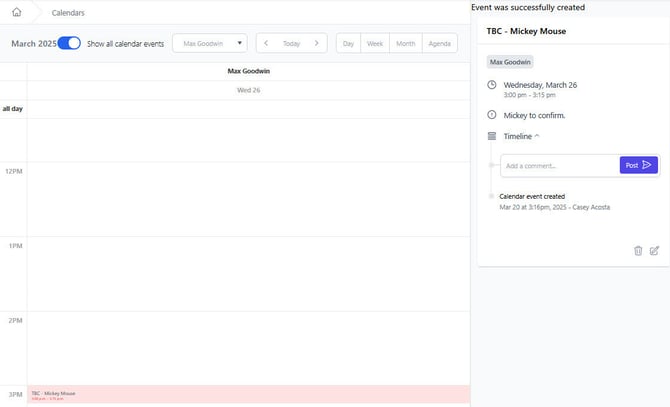Jump to Today
The width and height of the screenshot is (670, 407).
[291, 44]
